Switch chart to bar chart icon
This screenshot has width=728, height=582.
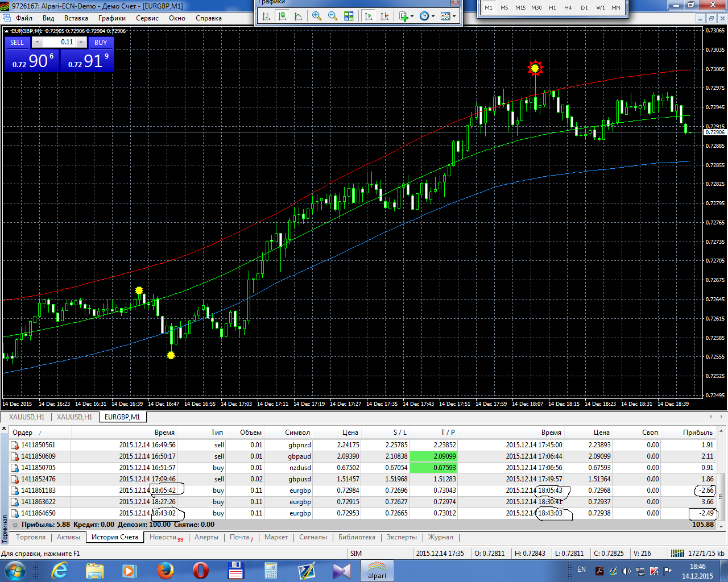point(266,16)
